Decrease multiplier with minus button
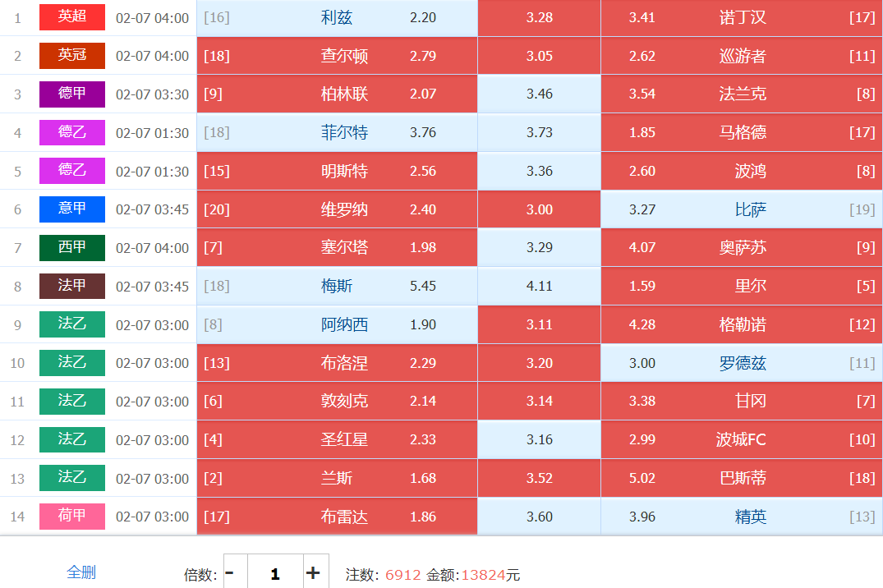Viewport: 883px width, 588px height. point(230,573)
